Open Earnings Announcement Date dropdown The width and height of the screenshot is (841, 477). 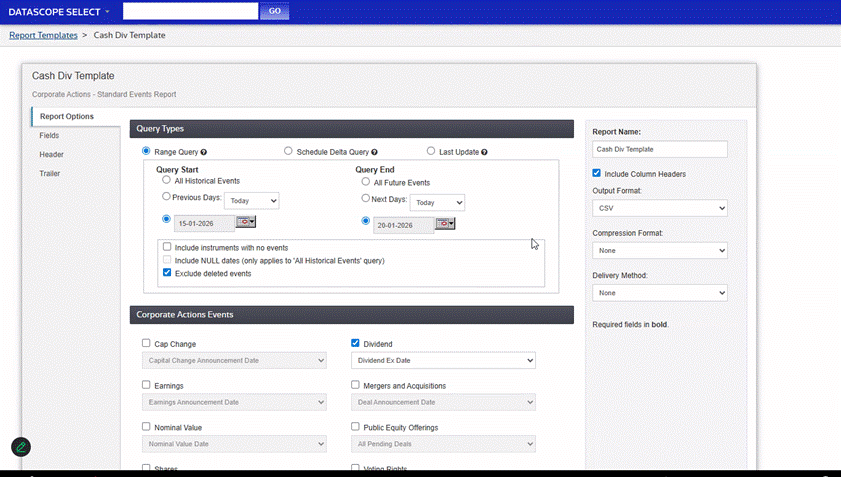[x=234, y=402]
